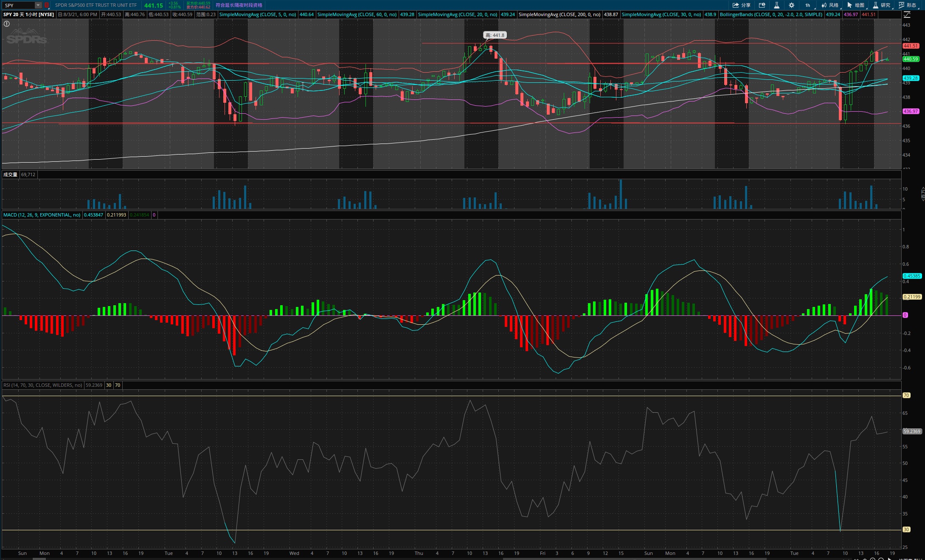
Task: Click the red linking clipboard icon next to SPY
Action: coord(47,5)
